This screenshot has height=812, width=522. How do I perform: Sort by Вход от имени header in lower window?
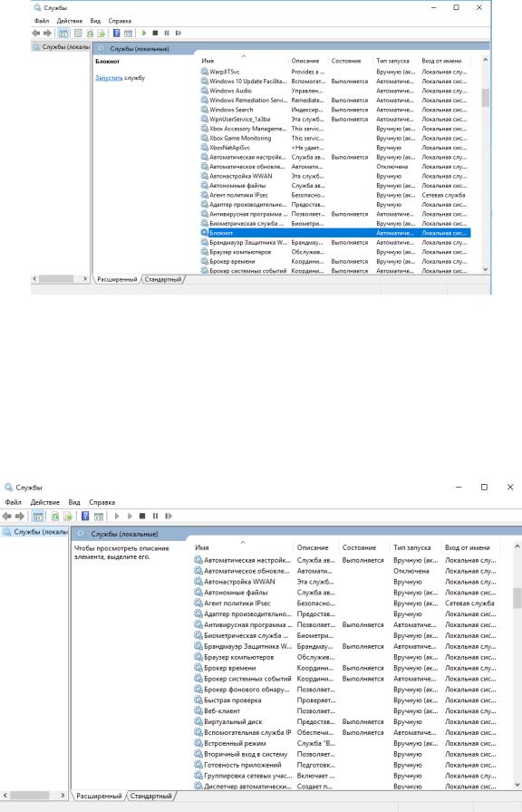[x=470, y=547]
